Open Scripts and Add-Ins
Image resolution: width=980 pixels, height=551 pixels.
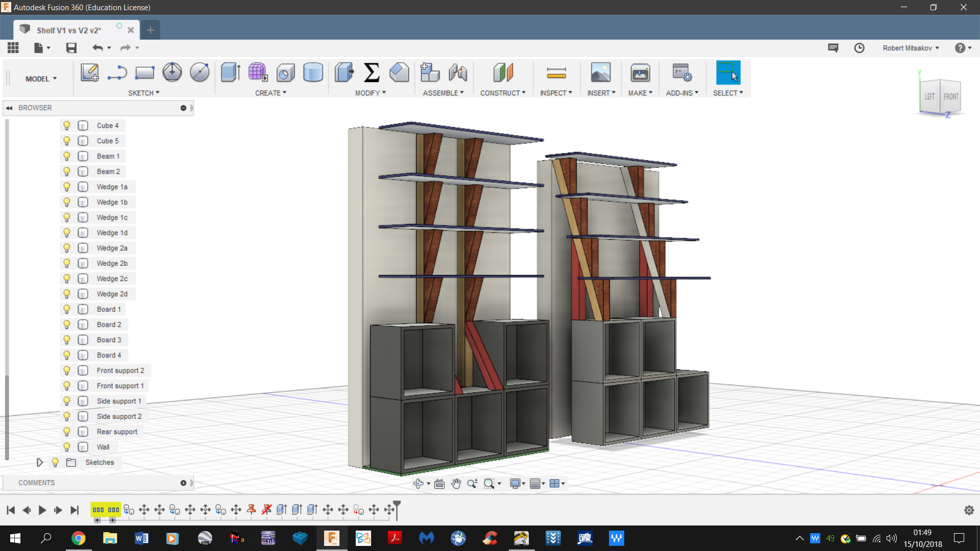[x=682, y=72]
